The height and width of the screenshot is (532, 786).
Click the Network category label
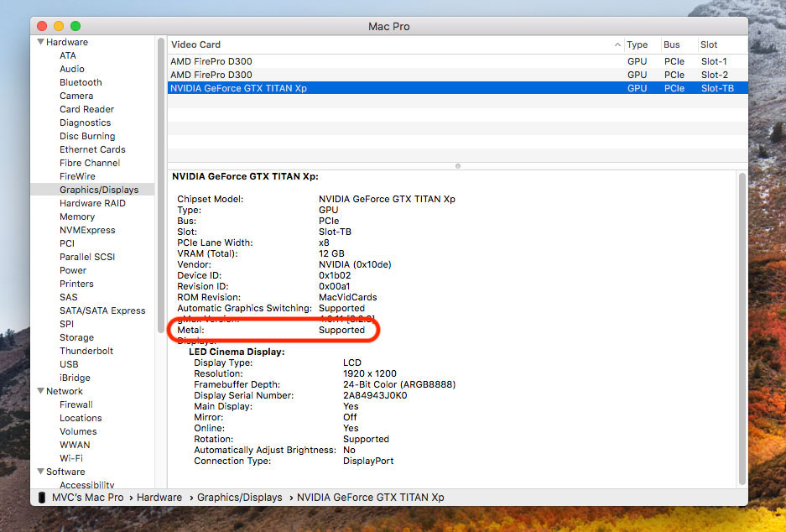(x=64, y=391)
